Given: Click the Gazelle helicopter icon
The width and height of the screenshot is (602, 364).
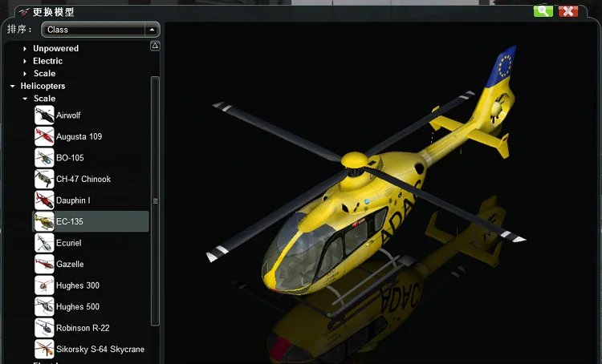Looking at the screenshot, I should click(44, 265).
